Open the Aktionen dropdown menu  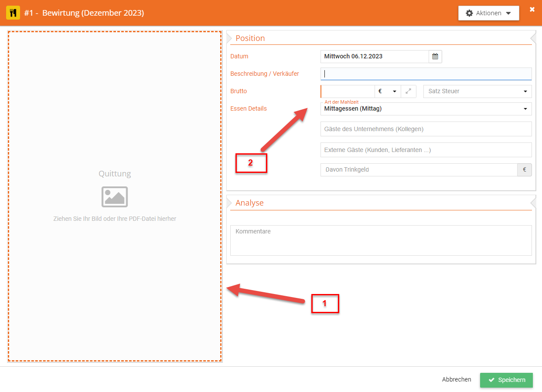pyautogui.click(x=488, y=13)
